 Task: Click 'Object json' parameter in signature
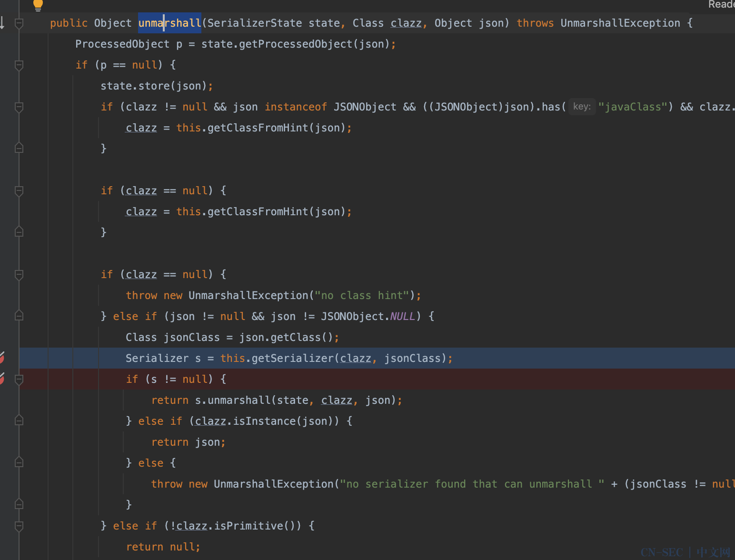click(x=469, y=23)
